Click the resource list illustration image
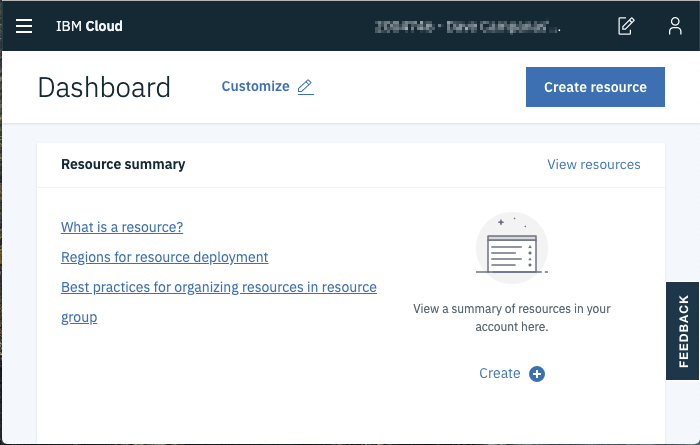 pyautogui.click(x=512, y=248)
